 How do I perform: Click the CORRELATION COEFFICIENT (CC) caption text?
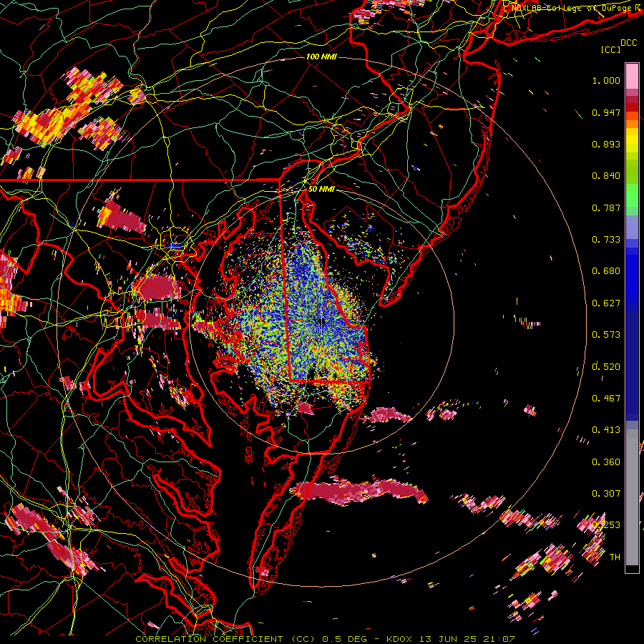point(225,639)
